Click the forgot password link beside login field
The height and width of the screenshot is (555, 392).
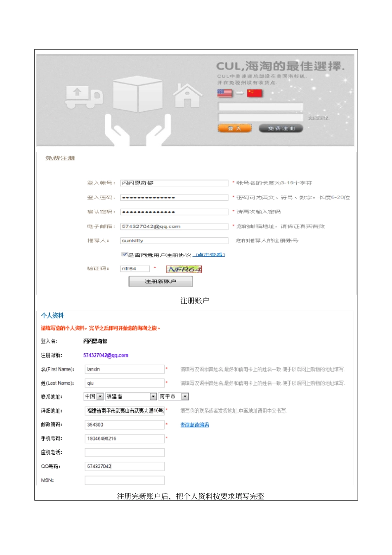pos(319,118)
